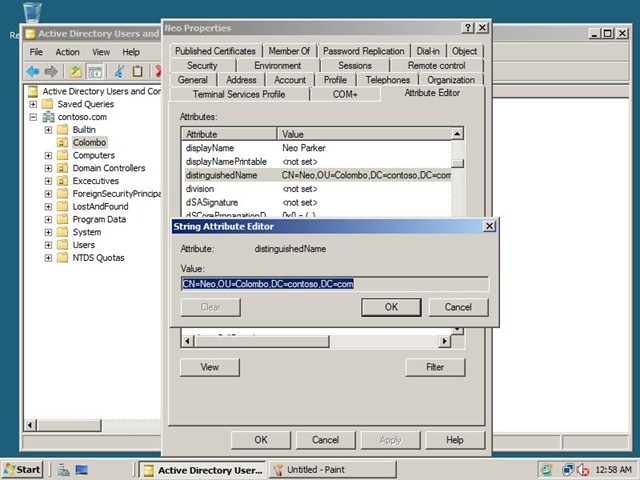Select the Users container in tree
Viewport: 640px width, 480px height.
(84, 245)
